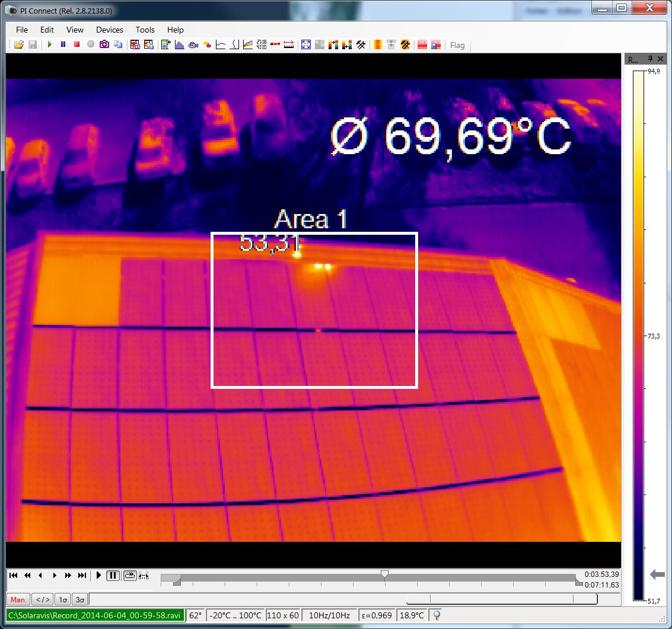Click the Flag toolbar button

click(x=457, y=45)
